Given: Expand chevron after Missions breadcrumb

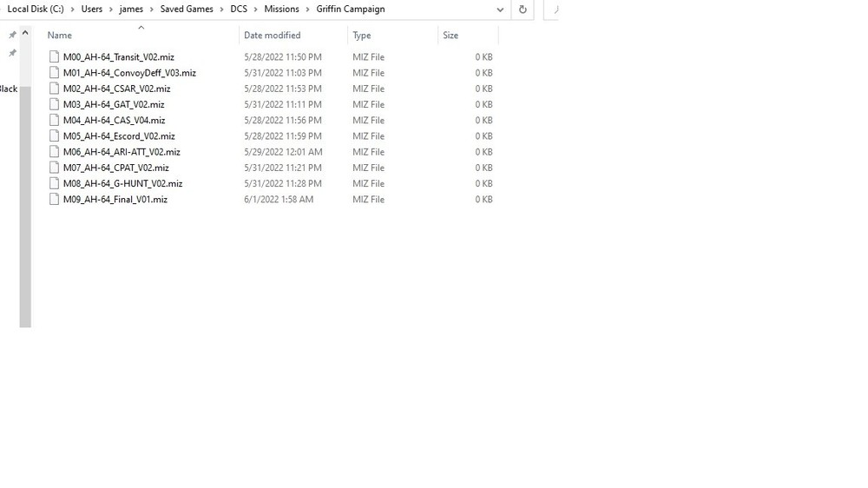Looking at the screenshot, I should (308, 10).
